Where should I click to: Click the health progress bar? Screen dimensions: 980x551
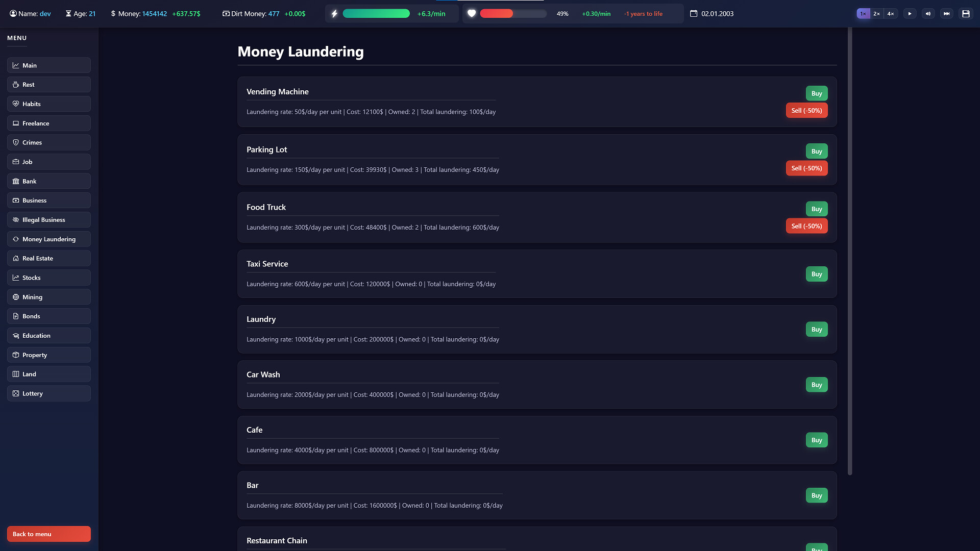click(x=513, y=13)
